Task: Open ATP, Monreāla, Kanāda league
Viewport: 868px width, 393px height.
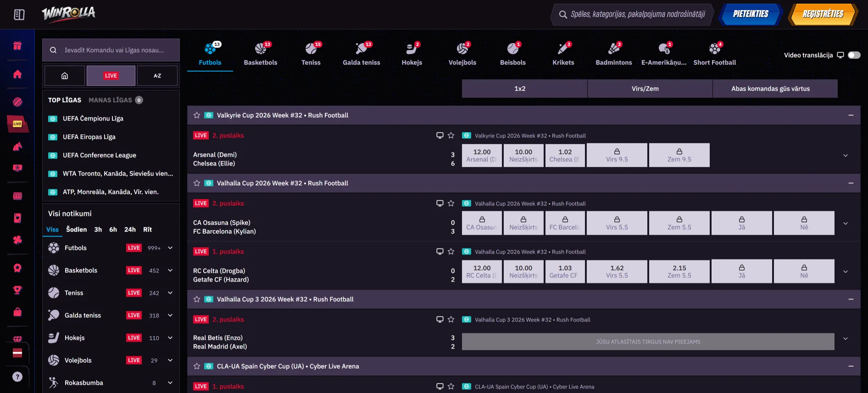Action: pyautogui.click(x=111, y=192)
